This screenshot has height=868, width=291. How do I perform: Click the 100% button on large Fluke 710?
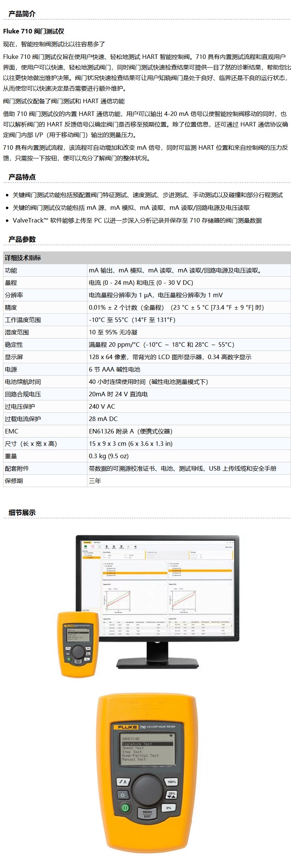tap(171, 782)
